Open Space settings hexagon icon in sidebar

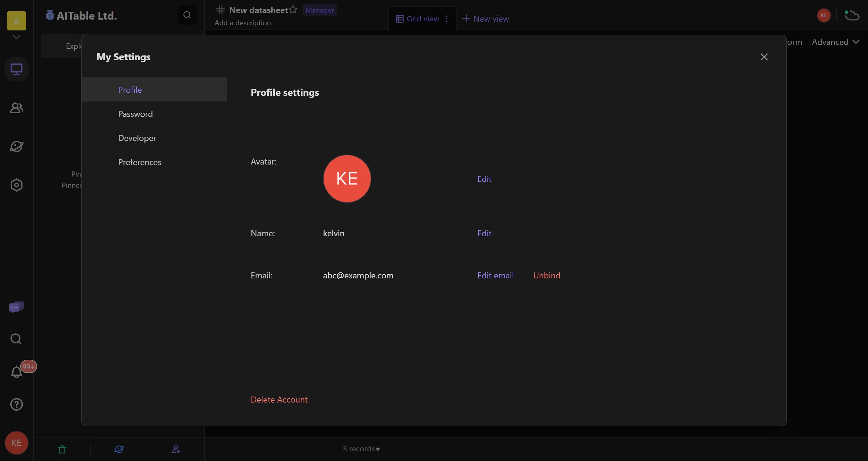point(17,185)
